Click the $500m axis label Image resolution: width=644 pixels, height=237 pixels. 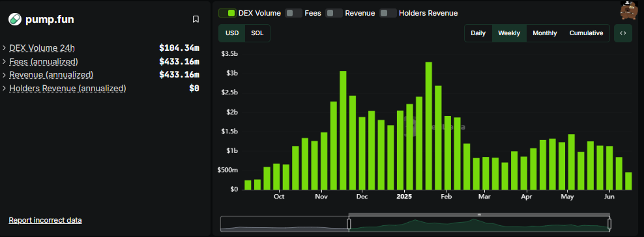(227, 170)
